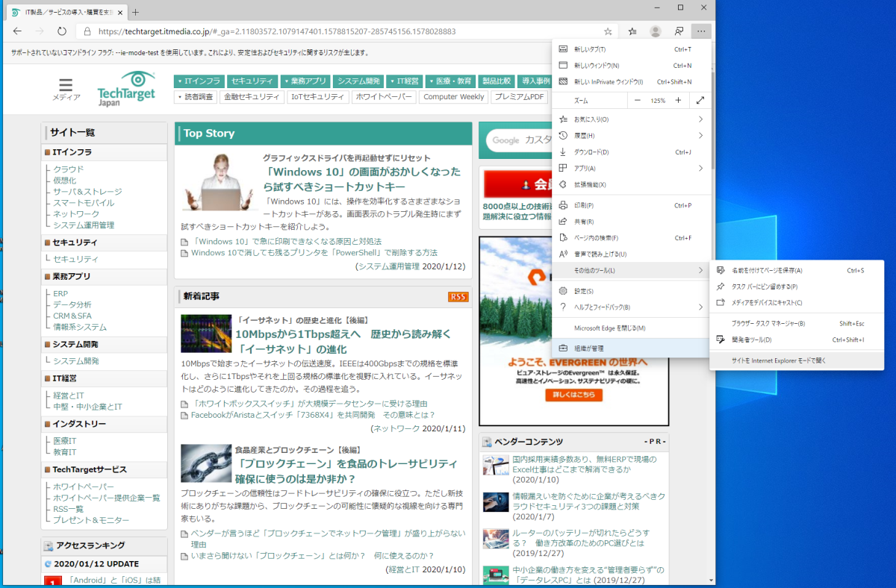
Task: Open 設定 from the Edge menu
Action: pos(632,291)
